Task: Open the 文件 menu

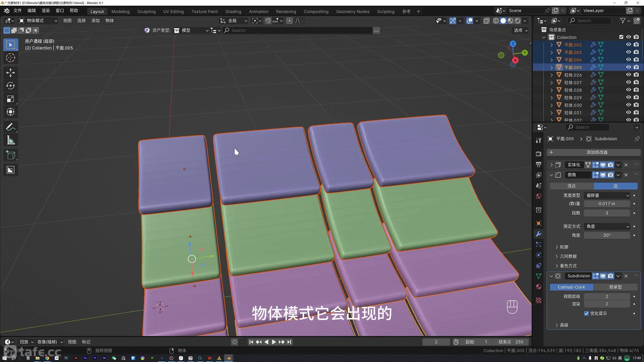Action: tap(17, 11)
